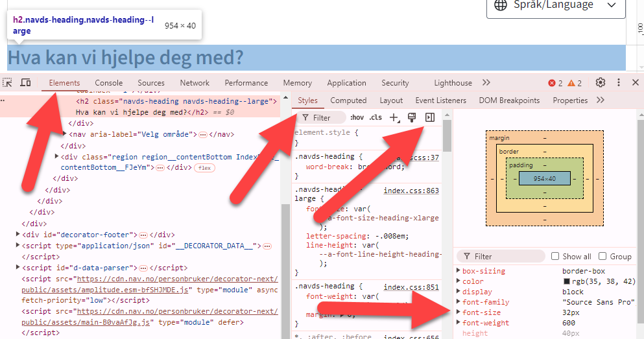Enable the Show all checkbox

[555, 256]
